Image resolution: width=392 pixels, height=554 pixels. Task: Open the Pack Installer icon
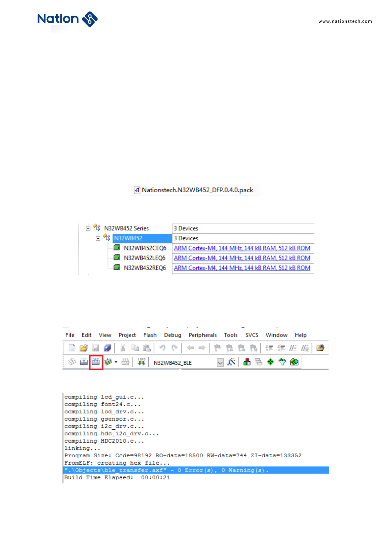click(x=294, y=362)
